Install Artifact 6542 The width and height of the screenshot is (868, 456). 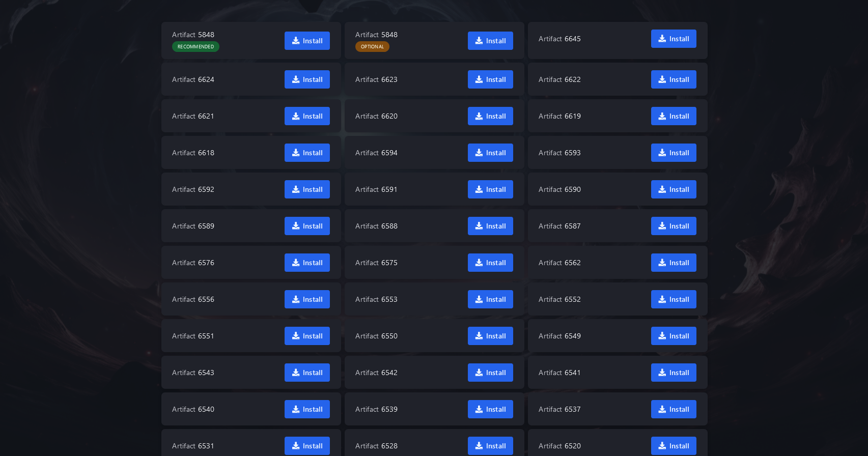[x=490, y=373]
